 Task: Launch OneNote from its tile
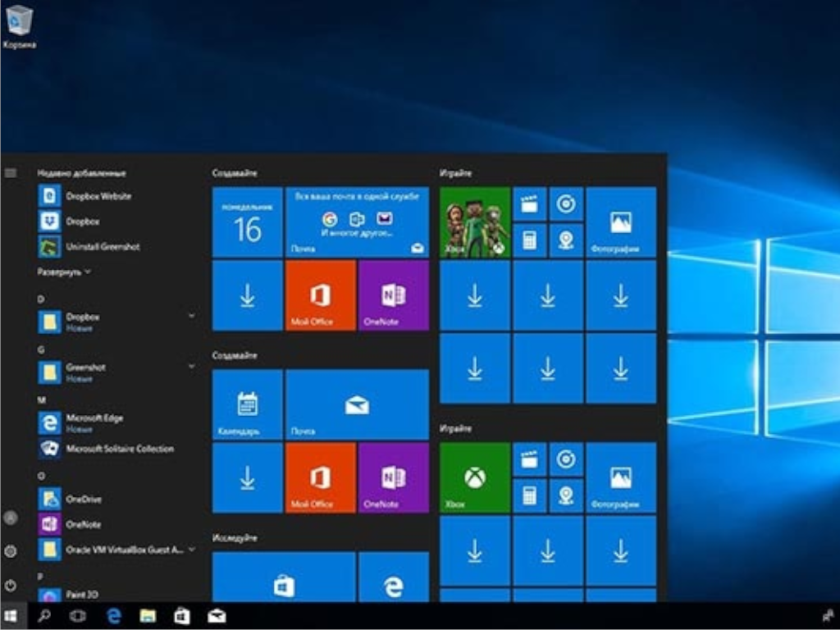[393, 297]
